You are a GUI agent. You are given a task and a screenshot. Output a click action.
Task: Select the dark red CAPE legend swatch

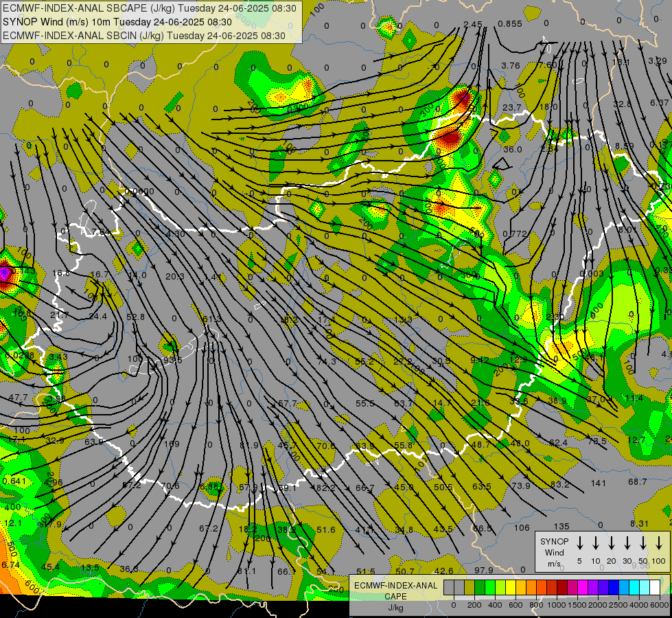(563, 588)
